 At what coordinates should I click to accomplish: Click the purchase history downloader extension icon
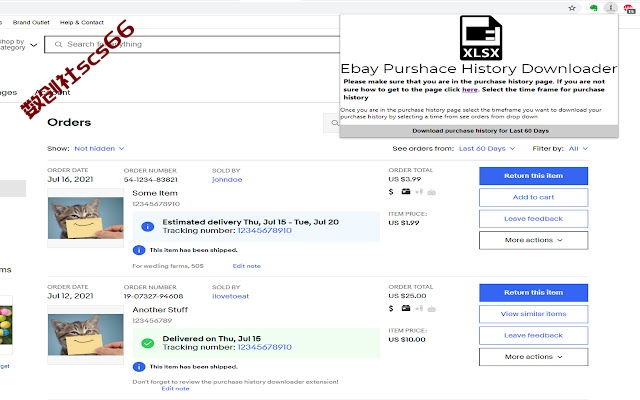611,8
